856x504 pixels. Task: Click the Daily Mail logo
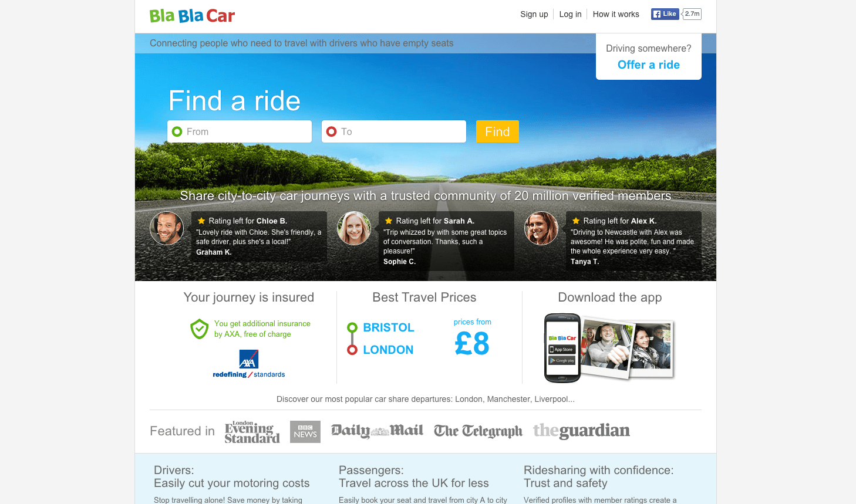(377, 431)
